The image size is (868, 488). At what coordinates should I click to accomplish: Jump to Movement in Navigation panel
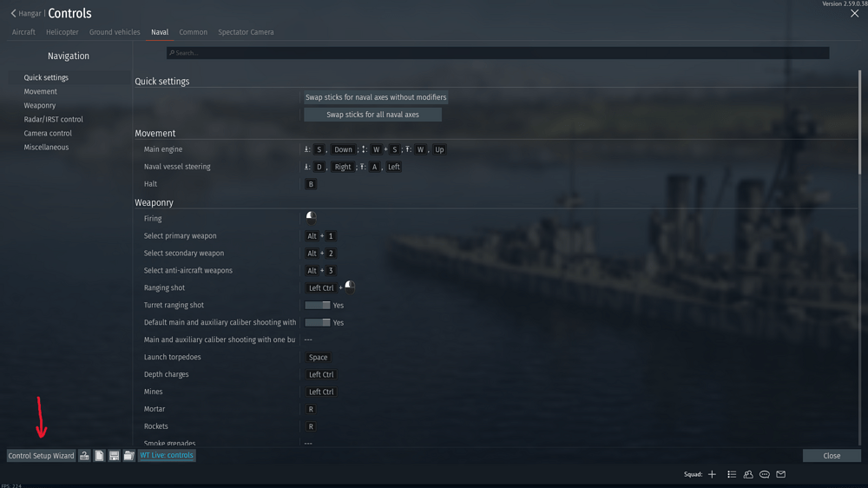tap(41, 91)
